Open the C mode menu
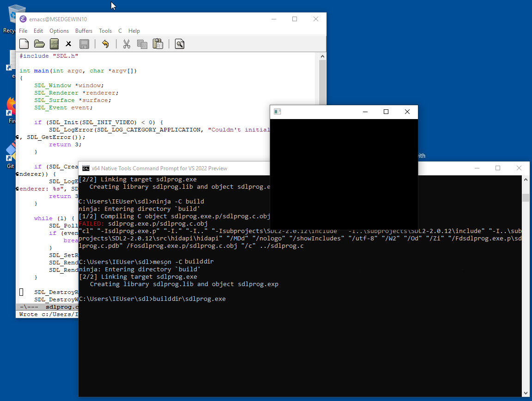The height and width of the screenshot is (401, 532). [119, 30]
